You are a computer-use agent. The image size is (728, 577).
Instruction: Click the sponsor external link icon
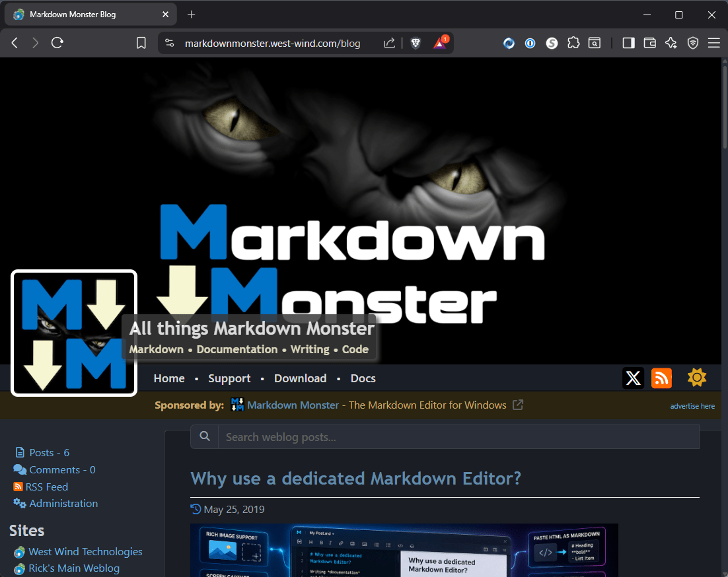(x=518, y=405)
